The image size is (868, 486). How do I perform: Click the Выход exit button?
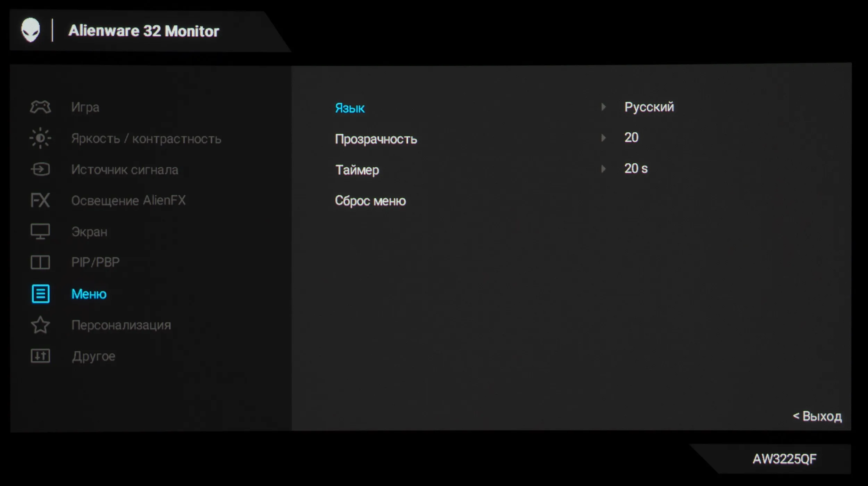click(x=817, y=416)
